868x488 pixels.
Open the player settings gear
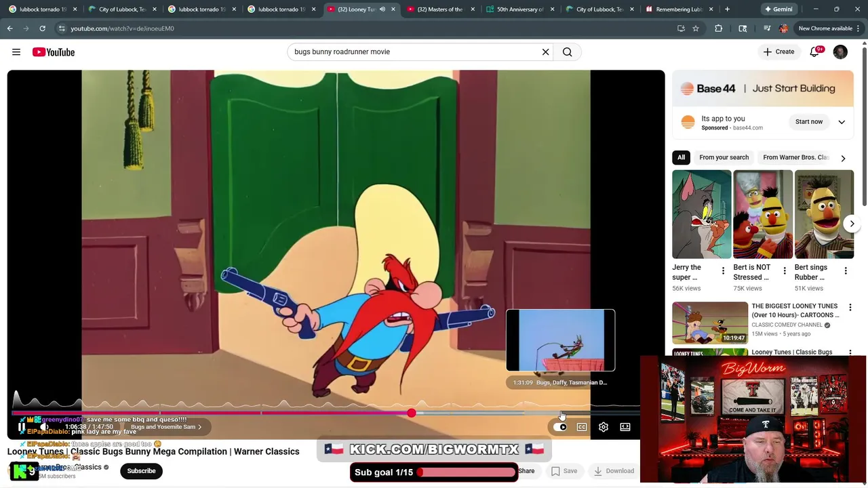604,427
